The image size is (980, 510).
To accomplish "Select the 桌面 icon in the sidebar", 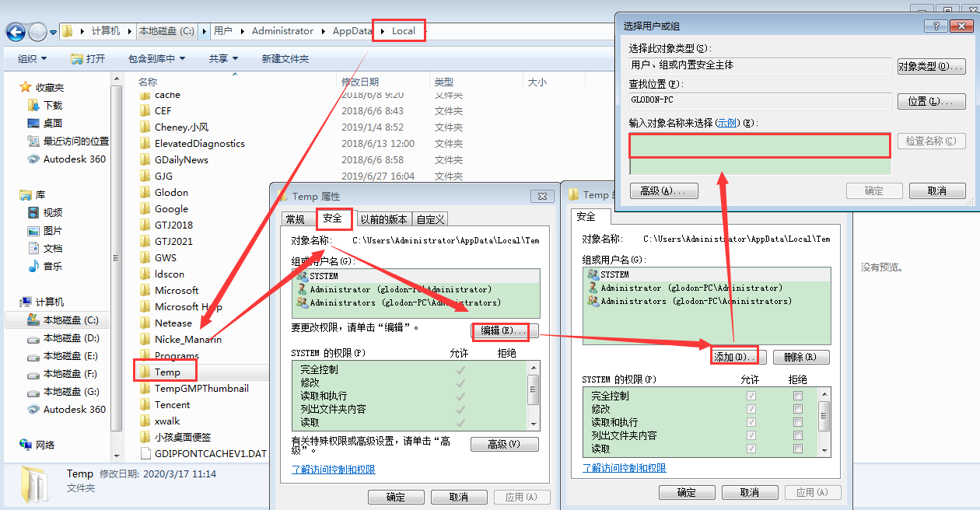I will coord(33,123).
